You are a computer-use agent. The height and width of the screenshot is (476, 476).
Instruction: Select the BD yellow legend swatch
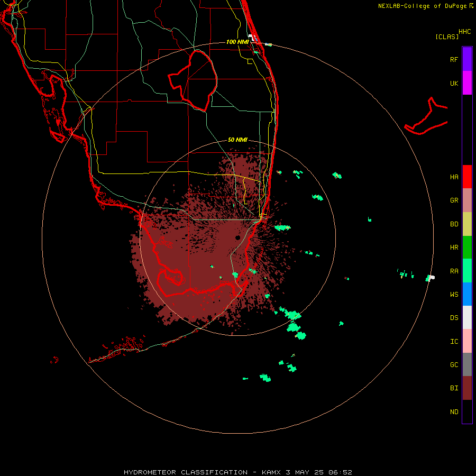click(467, 224)
